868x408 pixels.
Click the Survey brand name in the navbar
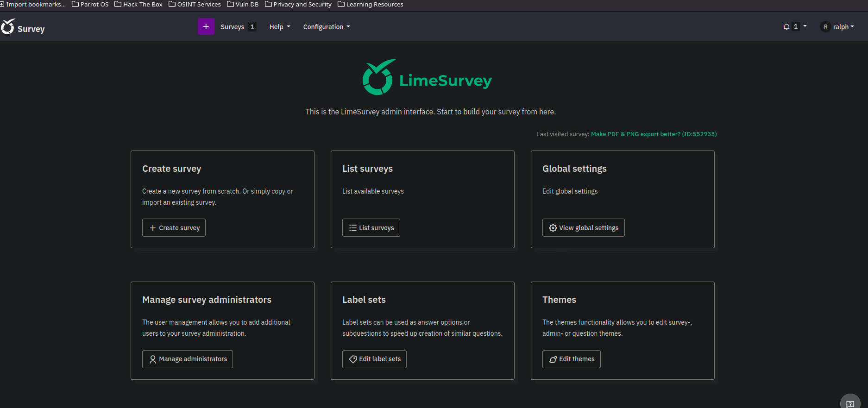(31, 29)
